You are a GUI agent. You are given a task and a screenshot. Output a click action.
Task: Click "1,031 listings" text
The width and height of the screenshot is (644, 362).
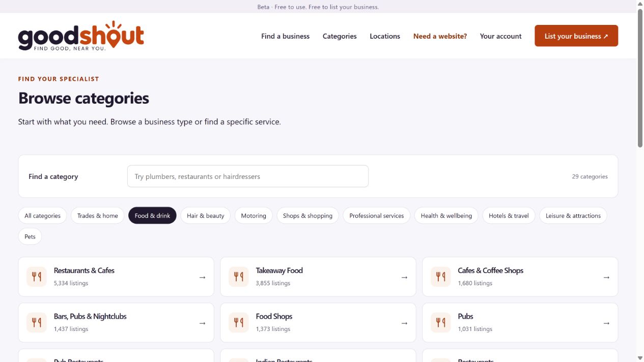(475, 329)
